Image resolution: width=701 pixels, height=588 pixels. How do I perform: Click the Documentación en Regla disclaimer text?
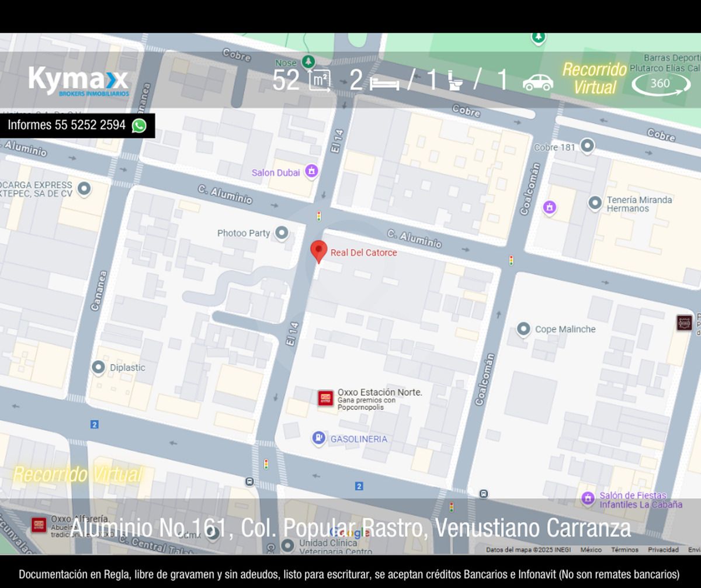click(x=349, y=575)
